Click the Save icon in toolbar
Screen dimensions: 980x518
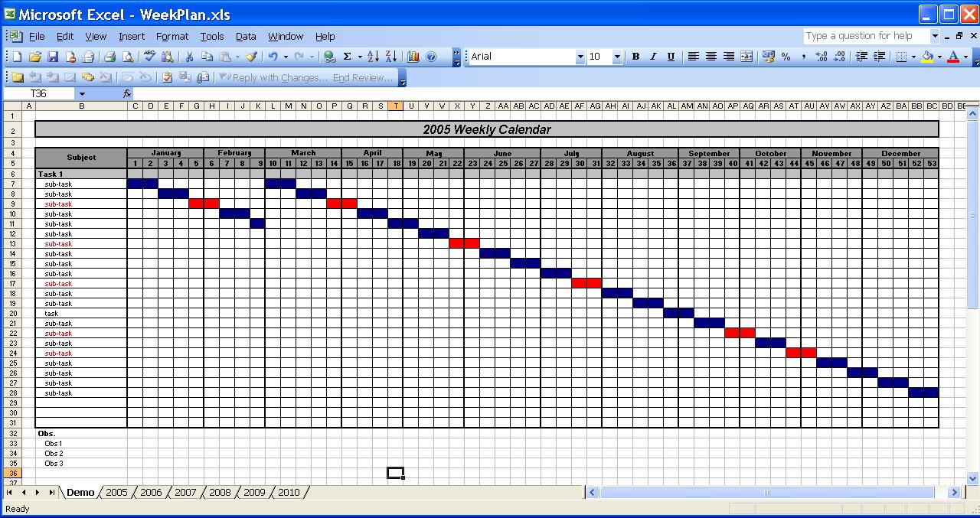[x=53, y=57]
